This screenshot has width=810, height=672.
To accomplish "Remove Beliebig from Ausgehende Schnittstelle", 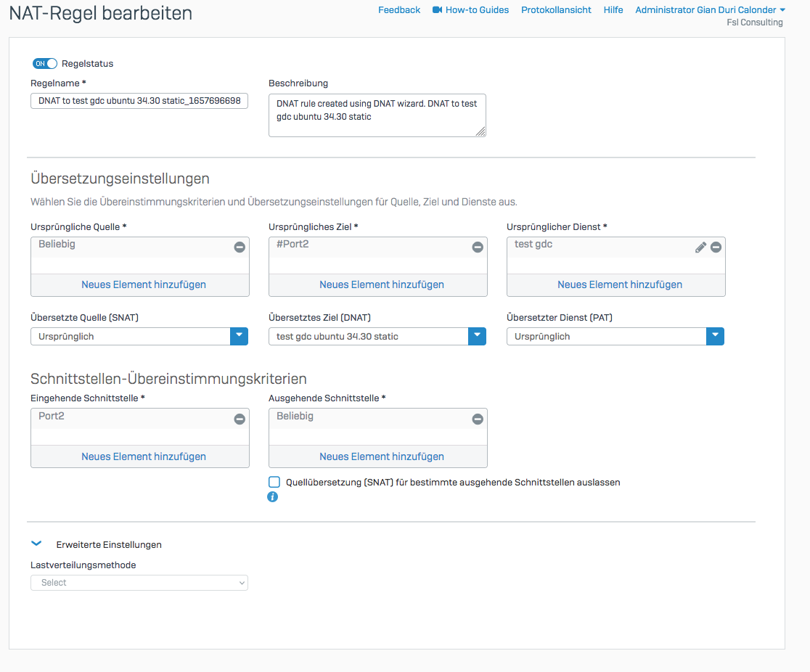I will click(478, 419).
